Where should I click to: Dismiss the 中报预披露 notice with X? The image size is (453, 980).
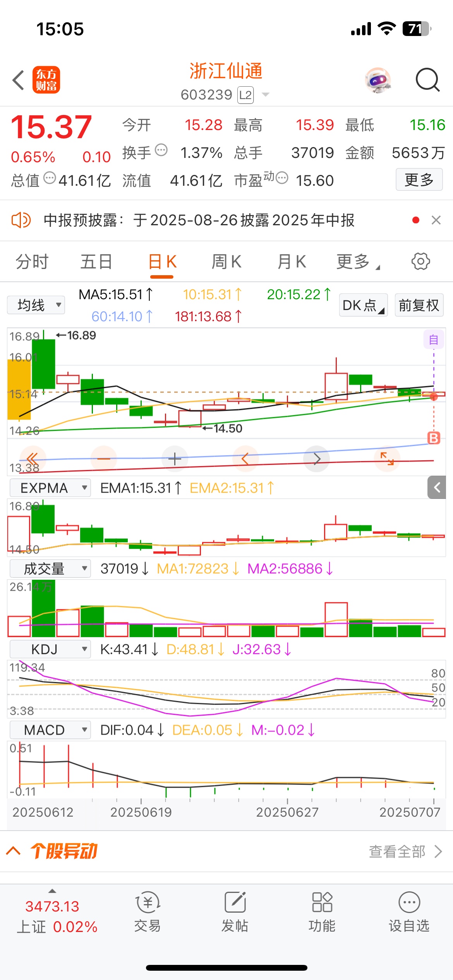click(436, 220)
